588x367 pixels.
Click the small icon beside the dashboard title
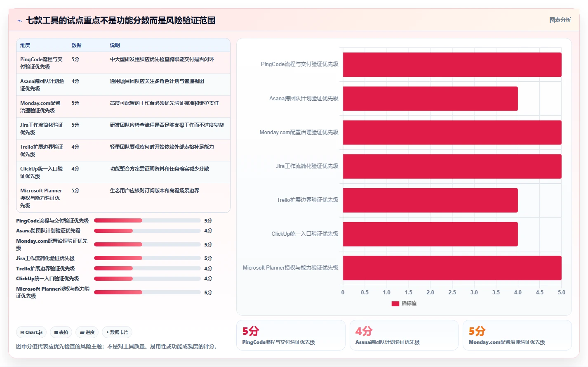(19, 21)
